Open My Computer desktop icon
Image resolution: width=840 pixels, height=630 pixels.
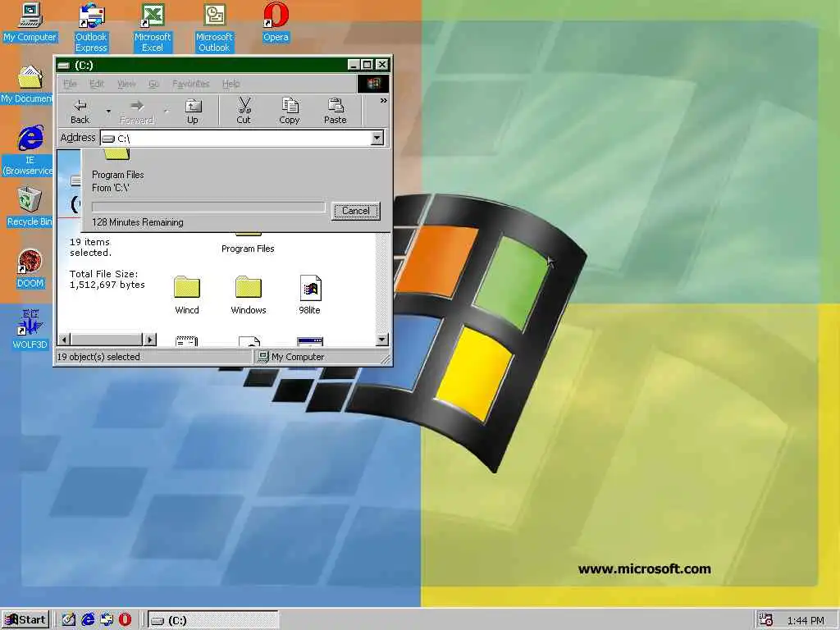click(x=30, y=22)
